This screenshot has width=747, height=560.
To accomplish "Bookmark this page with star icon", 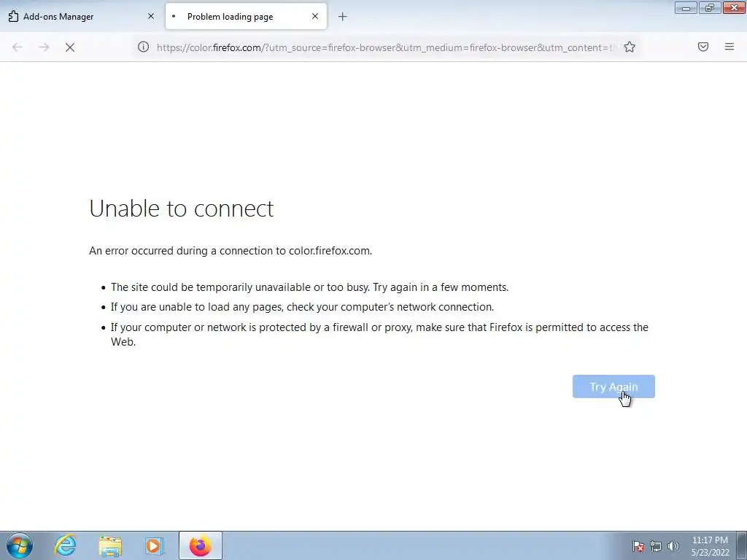I will click(x=630, y=47).
